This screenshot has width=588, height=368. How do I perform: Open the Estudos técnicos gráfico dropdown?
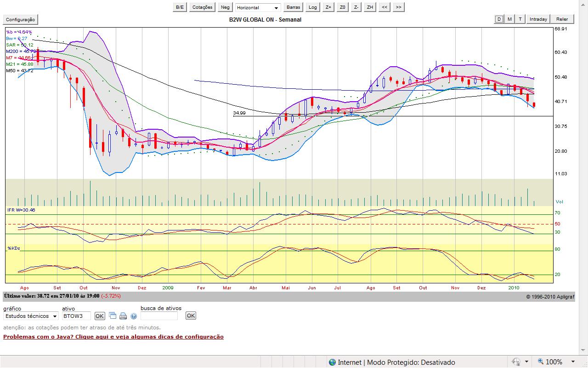pos(31,316)
